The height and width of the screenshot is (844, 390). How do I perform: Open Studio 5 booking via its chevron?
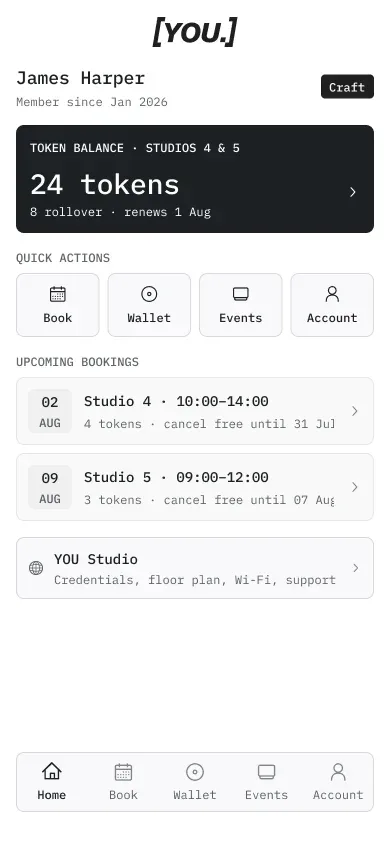354,487
